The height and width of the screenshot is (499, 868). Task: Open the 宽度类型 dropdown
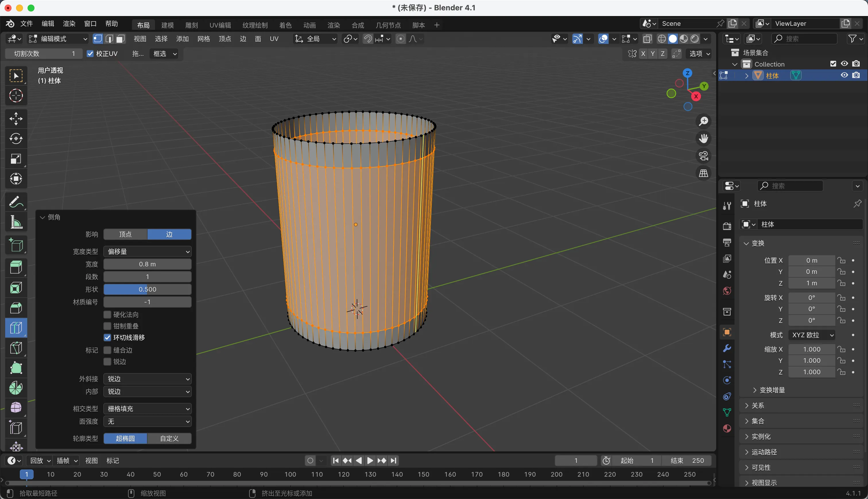[x=148, y=252]
